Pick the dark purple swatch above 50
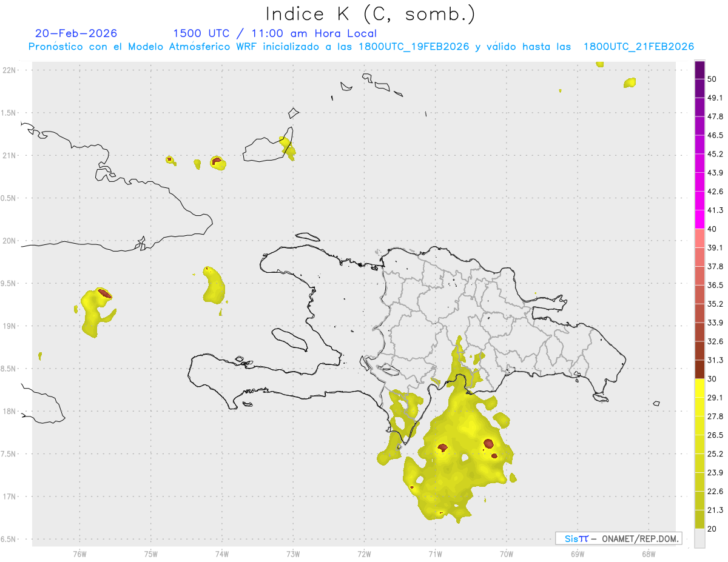Screen dimensions: 728x562 coord(699,70)
